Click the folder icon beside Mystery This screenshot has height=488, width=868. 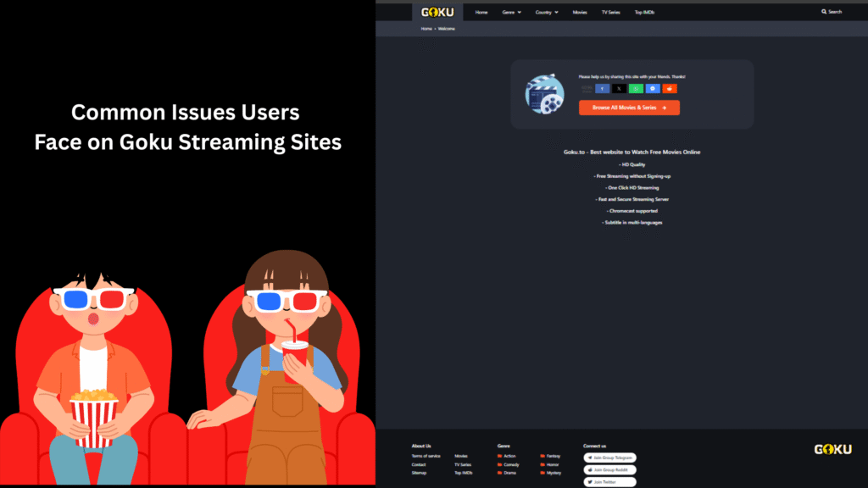pos(542,473)
